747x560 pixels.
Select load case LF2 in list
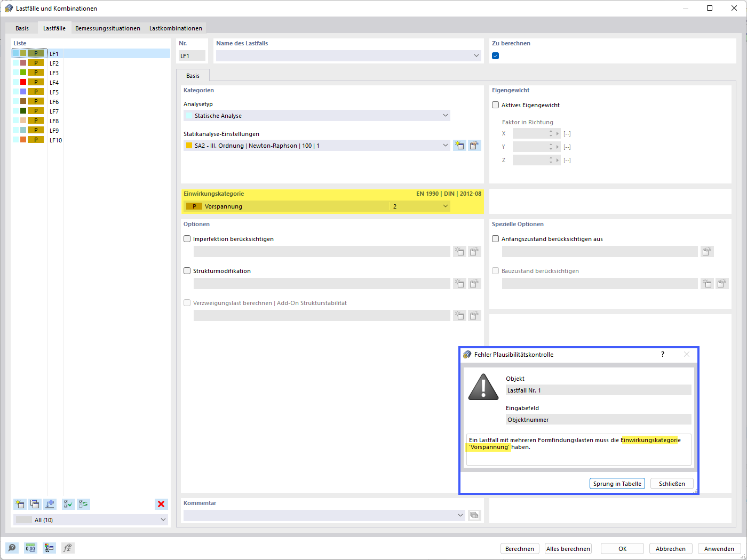(x=91, y=63)
